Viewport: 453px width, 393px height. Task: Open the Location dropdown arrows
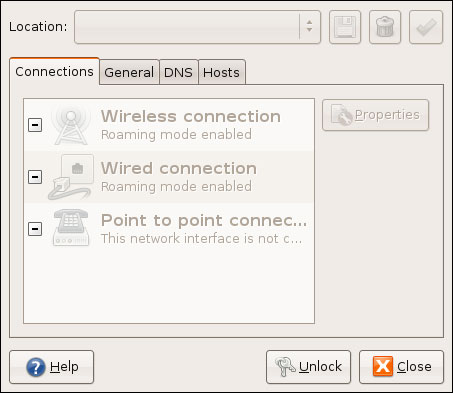coord(309,27)
